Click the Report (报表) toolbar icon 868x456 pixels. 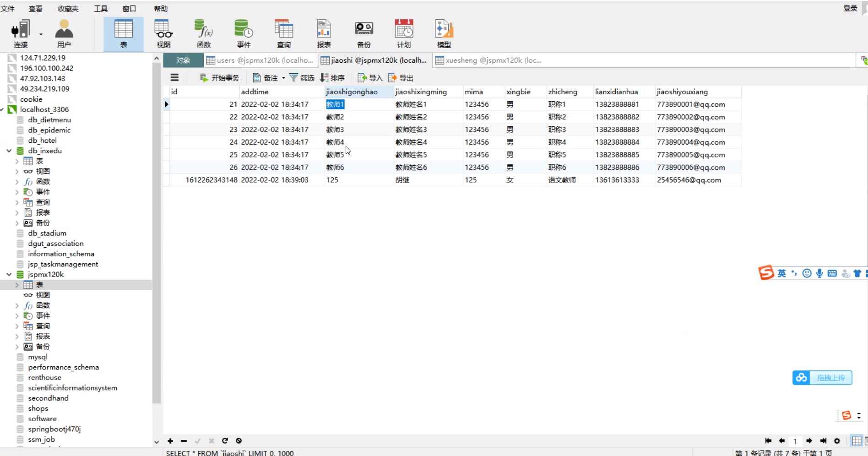click(x=324, y=33)
